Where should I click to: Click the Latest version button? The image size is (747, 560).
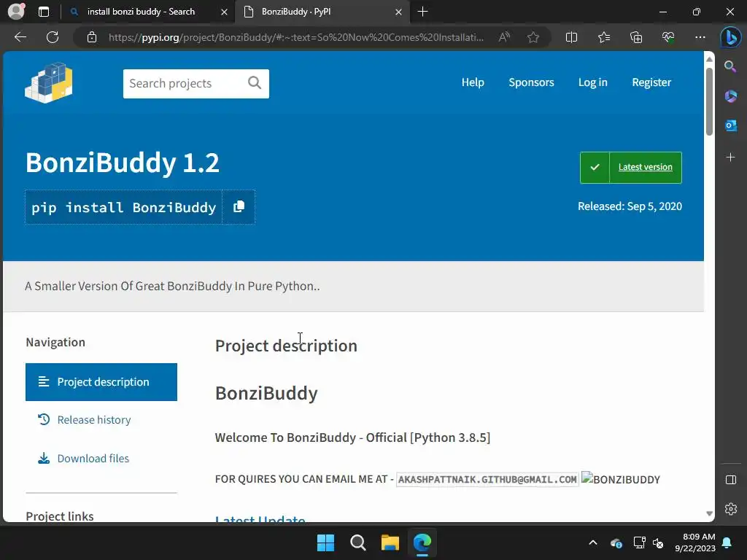pos(631,167)
